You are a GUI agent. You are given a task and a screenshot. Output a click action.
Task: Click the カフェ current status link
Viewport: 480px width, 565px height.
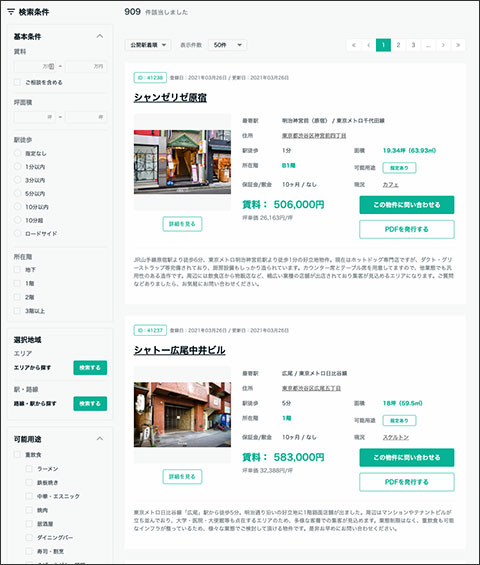[391, 184]
